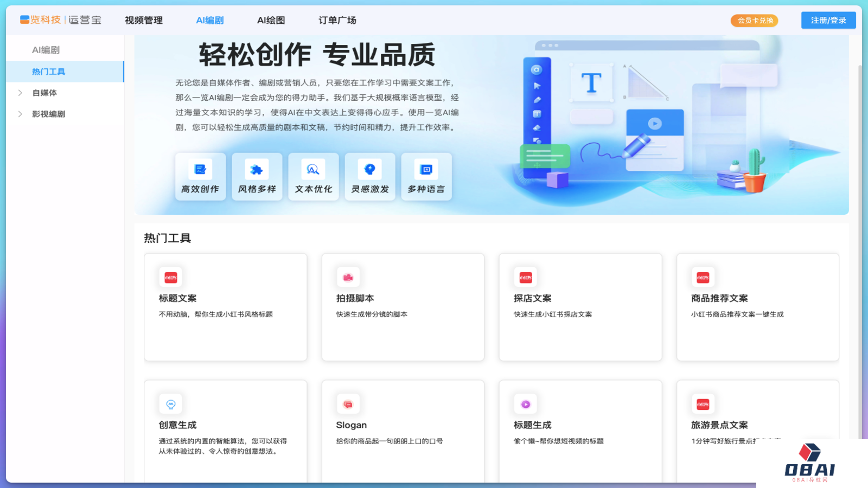Click the 会员卡兑换 button
Screen dimensions: 868x488
tap(754, 21)
